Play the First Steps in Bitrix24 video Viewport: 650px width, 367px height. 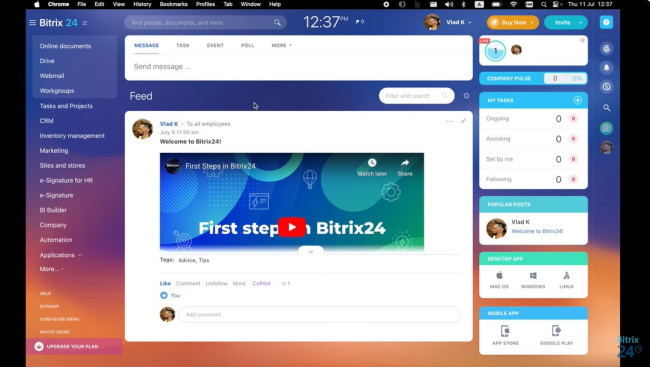coord(292,227)
